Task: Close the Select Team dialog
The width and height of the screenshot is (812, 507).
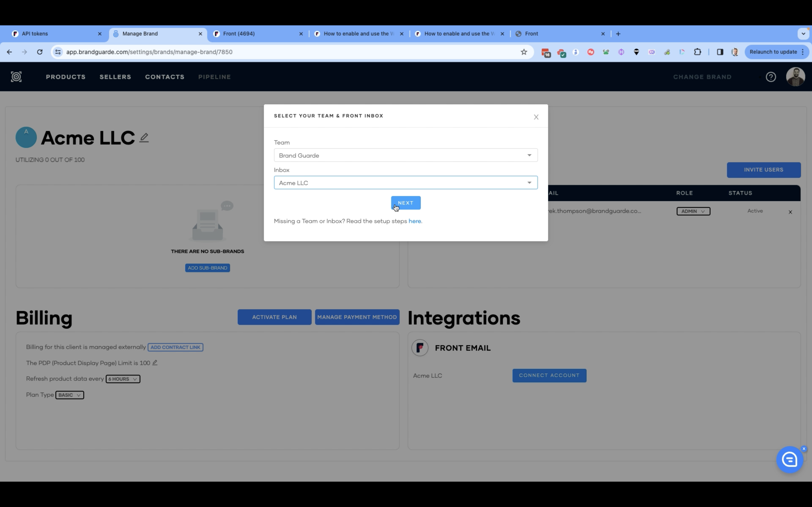Action: coord(536,117)
